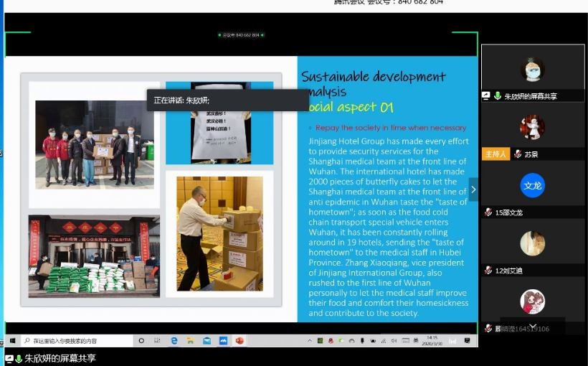Open the tray microphone icon

pyautogui.click(x=362, y=341)
